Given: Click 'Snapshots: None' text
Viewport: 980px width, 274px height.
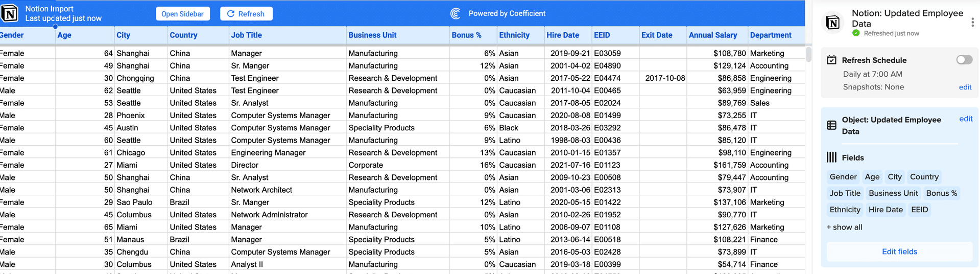Looking at the screenshot, I should [x=873, y=87].
